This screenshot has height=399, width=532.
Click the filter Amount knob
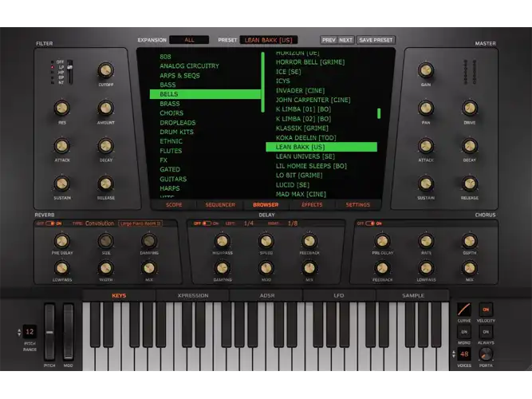click(x=105, y=109)
